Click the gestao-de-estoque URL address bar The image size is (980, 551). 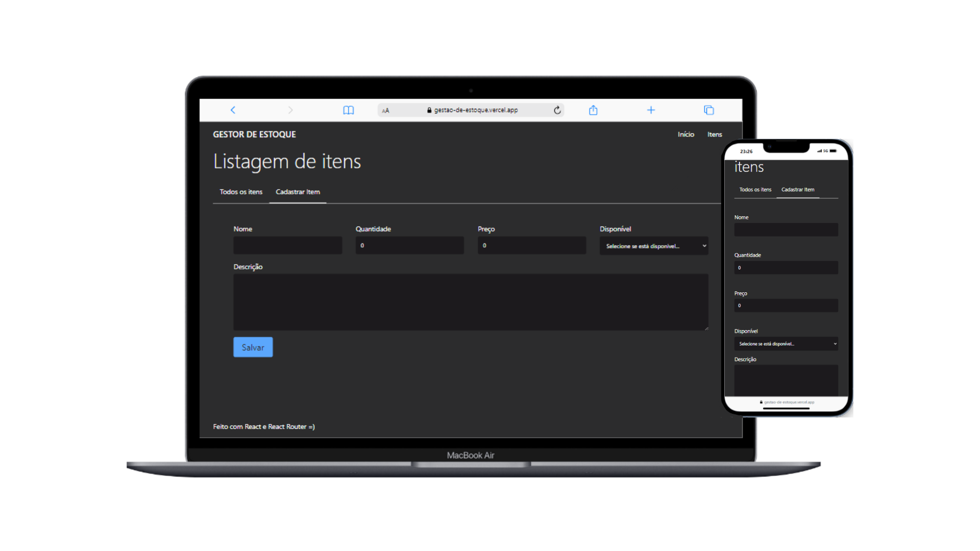click(475, 110)
